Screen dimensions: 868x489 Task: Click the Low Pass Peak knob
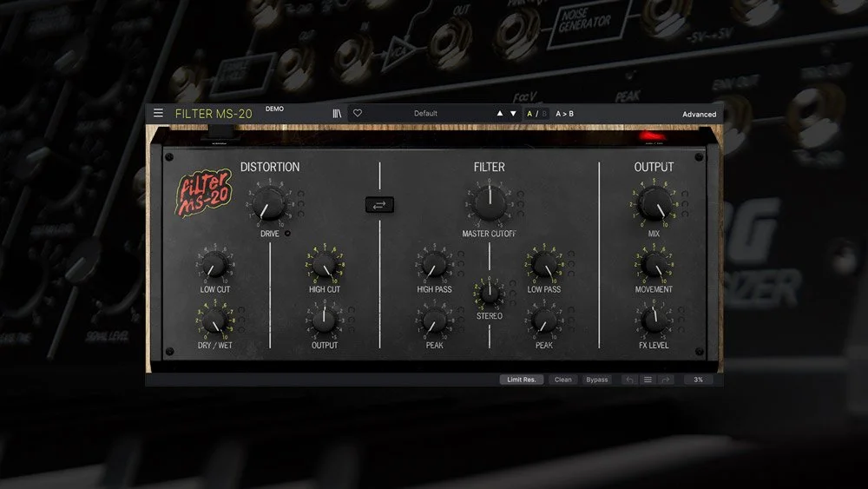tap(543, 320)
